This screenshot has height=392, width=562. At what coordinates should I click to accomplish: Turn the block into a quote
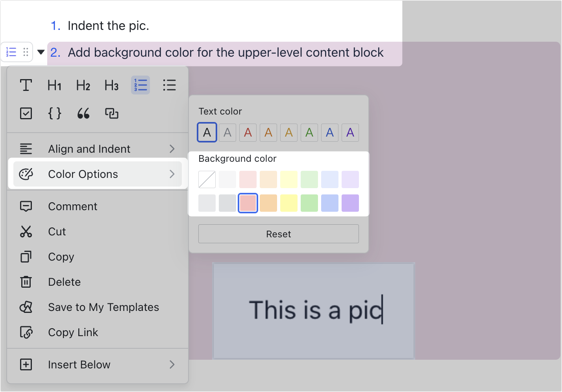pos(83,113)
